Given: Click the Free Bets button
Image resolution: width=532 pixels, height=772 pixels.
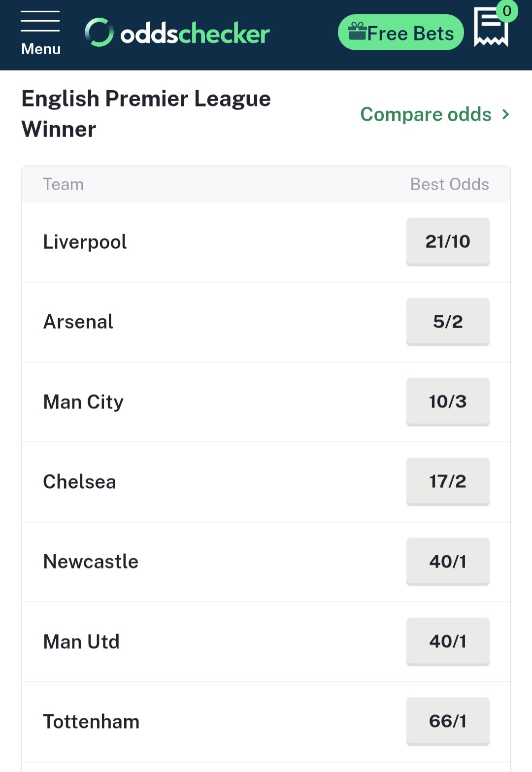Looking at the screenshot, I should [x=401, y=33].
